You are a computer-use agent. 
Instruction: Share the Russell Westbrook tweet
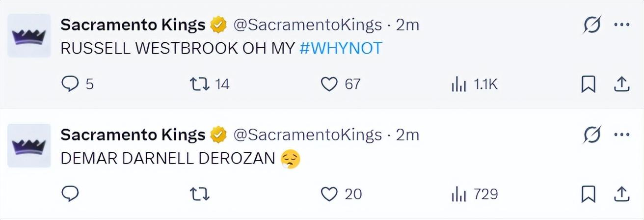622,84
